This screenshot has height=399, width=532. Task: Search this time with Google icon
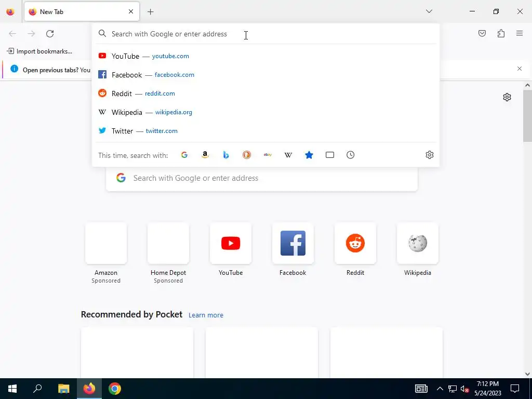click(184, 155)
